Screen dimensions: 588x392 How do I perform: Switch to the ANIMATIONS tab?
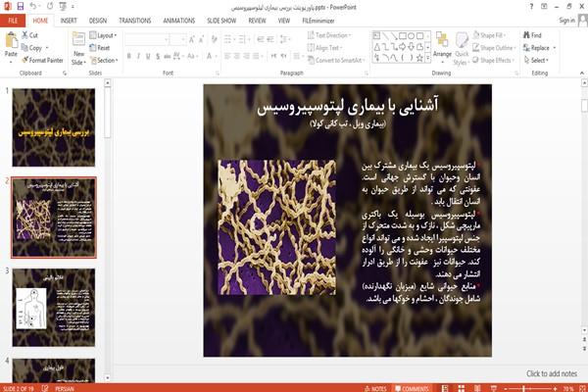[x=179, y=21]
